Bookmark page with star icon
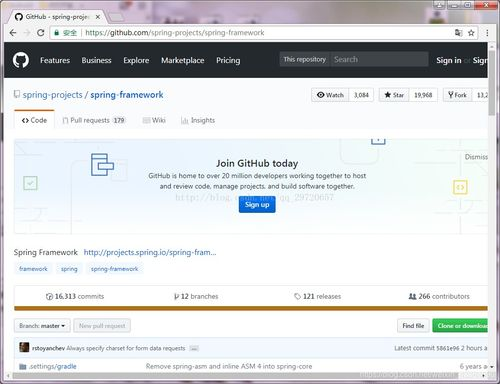The width and height of the screenshot is (500, 384). click(471, 33)
